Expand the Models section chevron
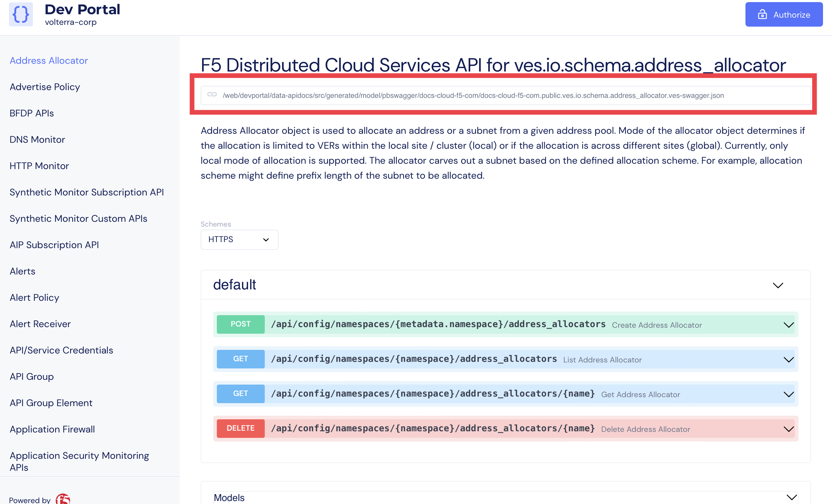This screenshot has width=832, height=504. 792,497
